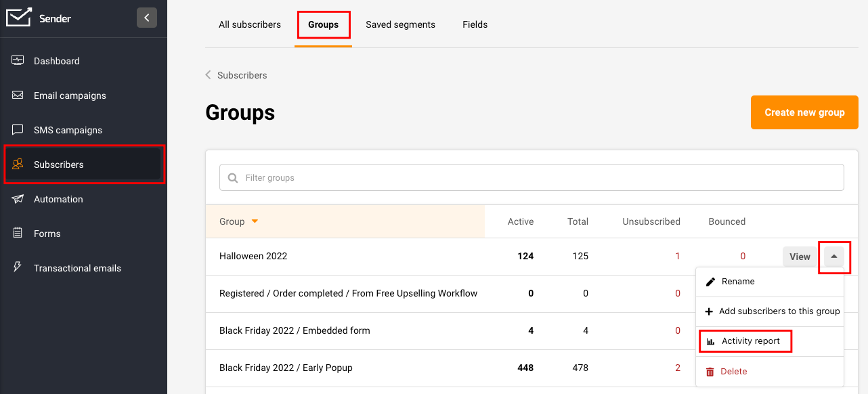Select Subscribers in the sidebar
Screen dimensions: 868x394
coord(59,165)
